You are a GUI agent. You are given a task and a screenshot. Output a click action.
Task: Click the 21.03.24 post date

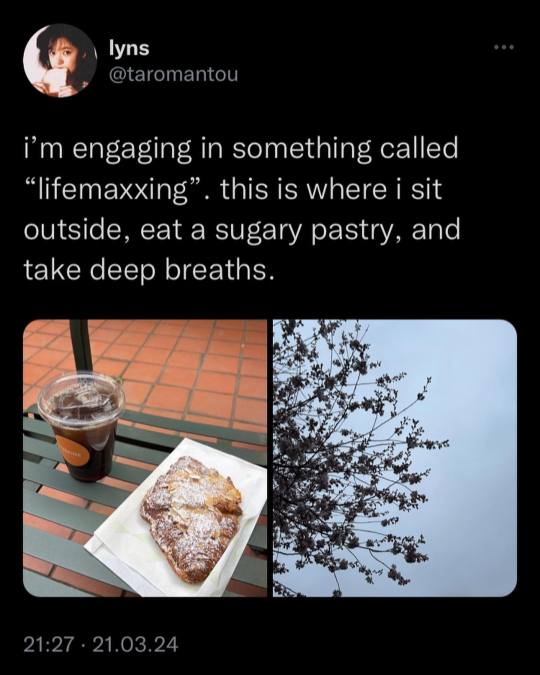click(x=135, y=645)
